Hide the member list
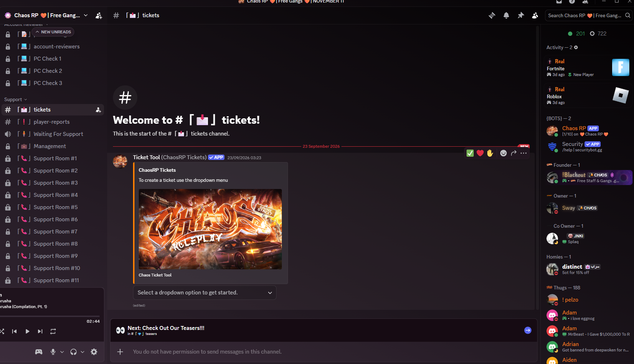This screenshot has height=364, width=634. [x=535, y=15]
